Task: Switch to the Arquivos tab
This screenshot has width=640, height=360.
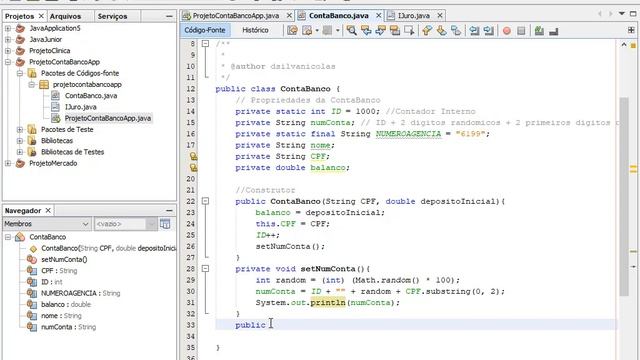Action: [65, 16]
